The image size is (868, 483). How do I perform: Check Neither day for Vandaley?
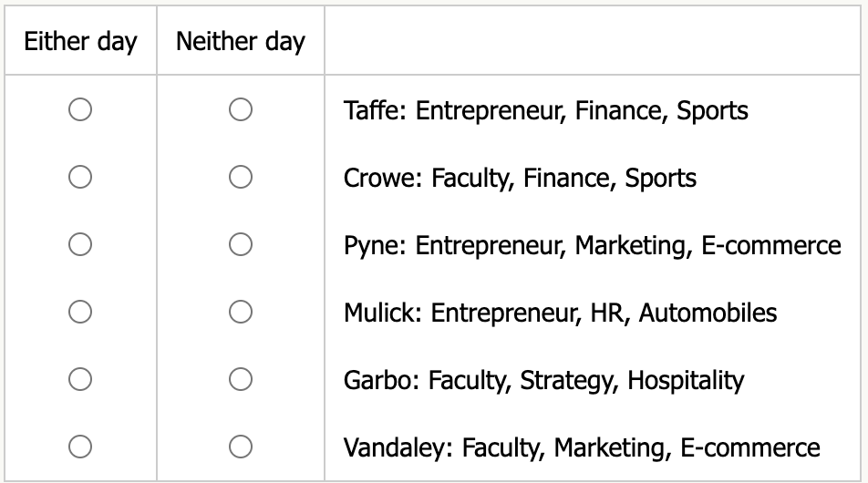(x=241, y=447)
